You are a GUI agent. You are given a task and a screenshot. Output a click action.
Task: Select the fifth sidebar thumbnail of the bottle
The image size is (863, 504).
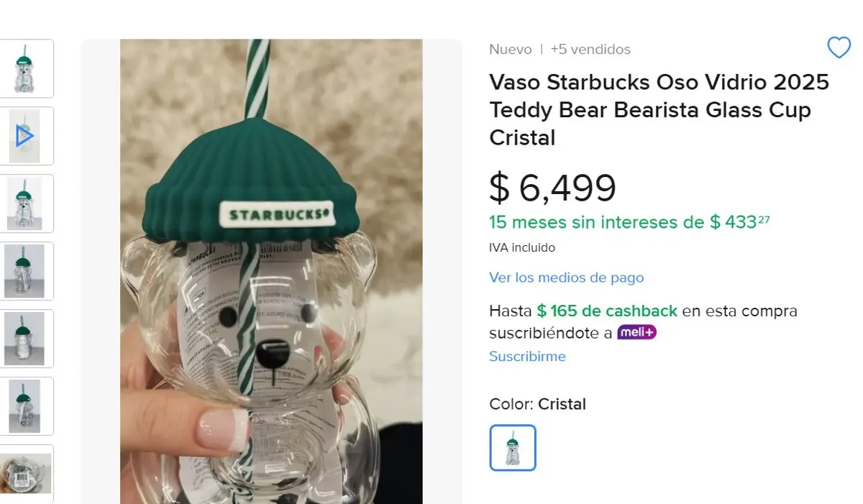[x=27, y=339]
